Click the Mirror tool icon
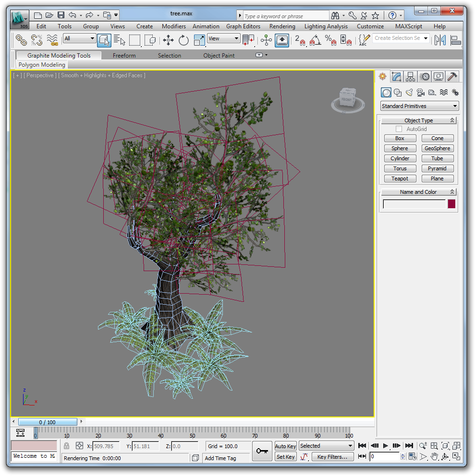 point(439,40)
